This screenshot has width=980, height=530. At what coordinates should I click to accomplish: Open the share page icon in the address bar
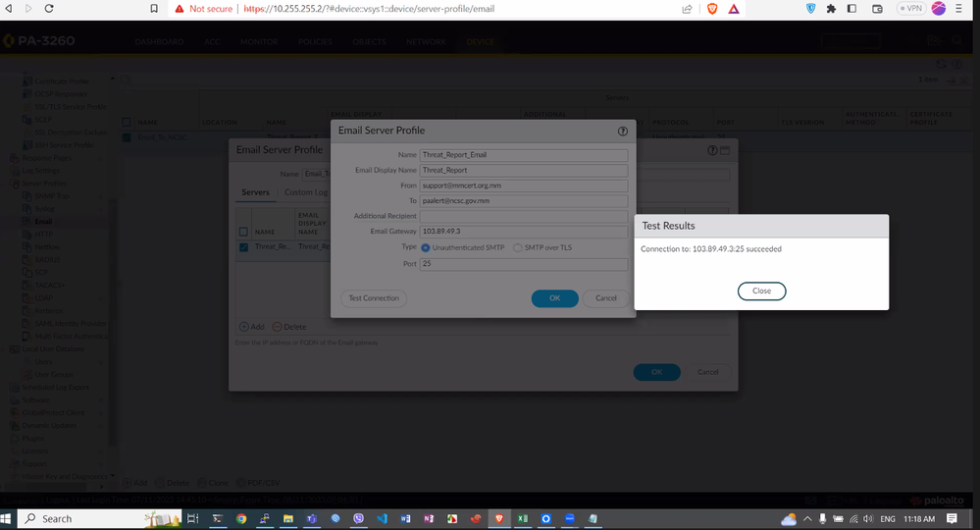pyautogui.click(x=687, y=9)
